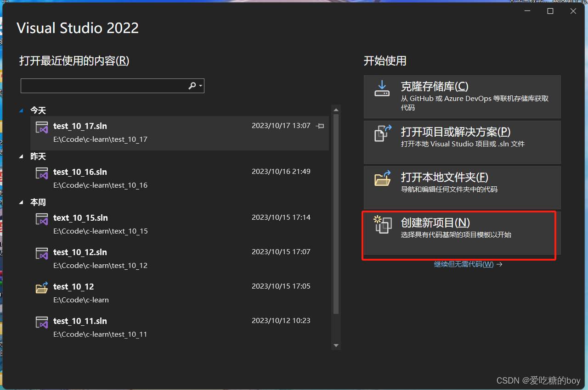Click the solution icon beside test_10_11.sln
Viewport: 588px width, 390px height.
point(42,322)
